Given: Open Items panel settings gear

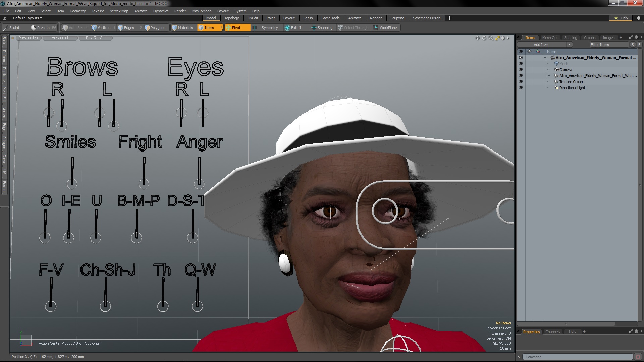Looking at the screenshot, I should 637,37.
